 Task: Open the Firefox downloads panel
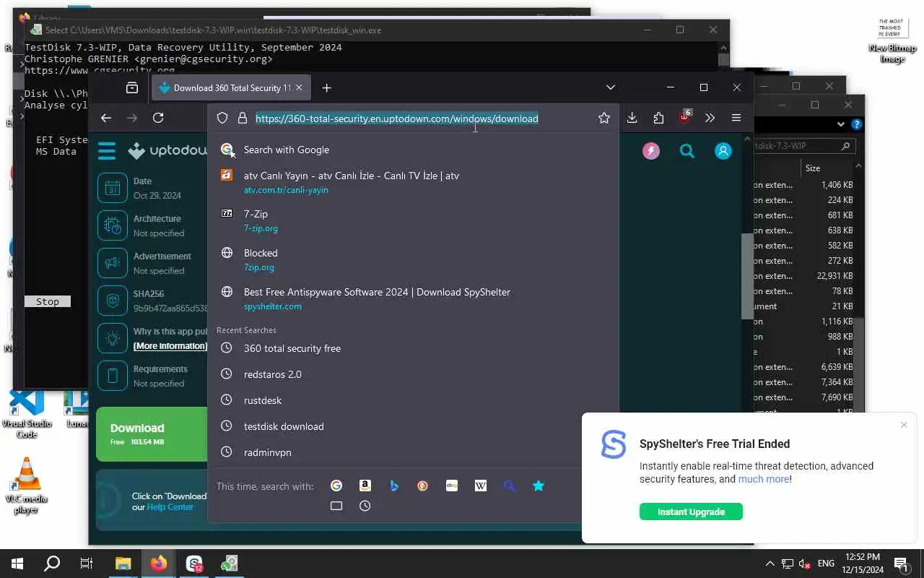coord(632,118)
